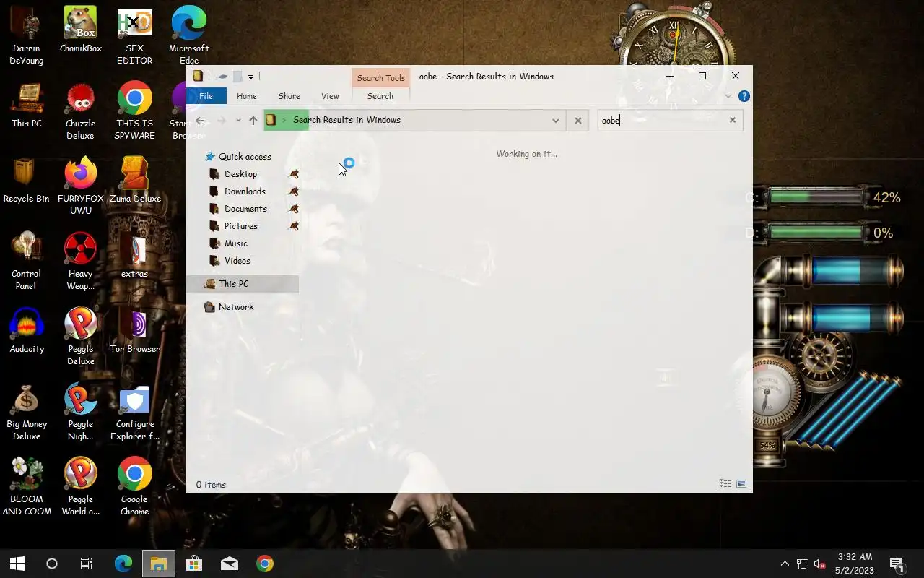Open the Google Chrome desktop icon

pos(135,487)
